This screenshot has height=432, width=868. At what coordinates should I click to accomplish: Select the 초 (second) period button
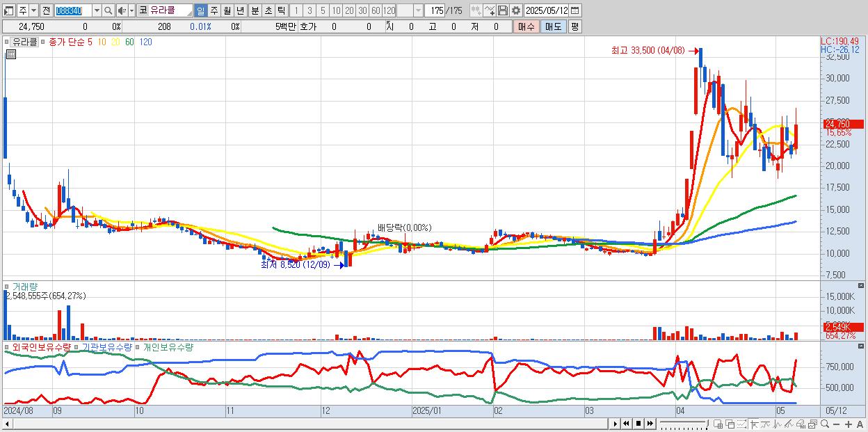pos(268,10)
